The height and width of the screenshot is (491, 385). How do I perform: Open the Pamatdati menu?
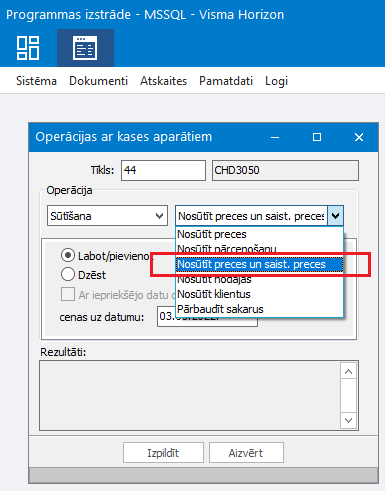[x=226, y=81]
